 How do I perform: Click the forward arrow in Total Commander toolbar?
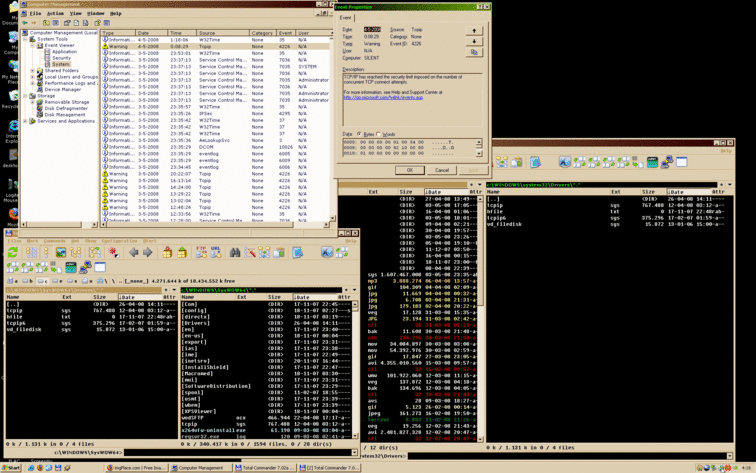coord(148,252)
